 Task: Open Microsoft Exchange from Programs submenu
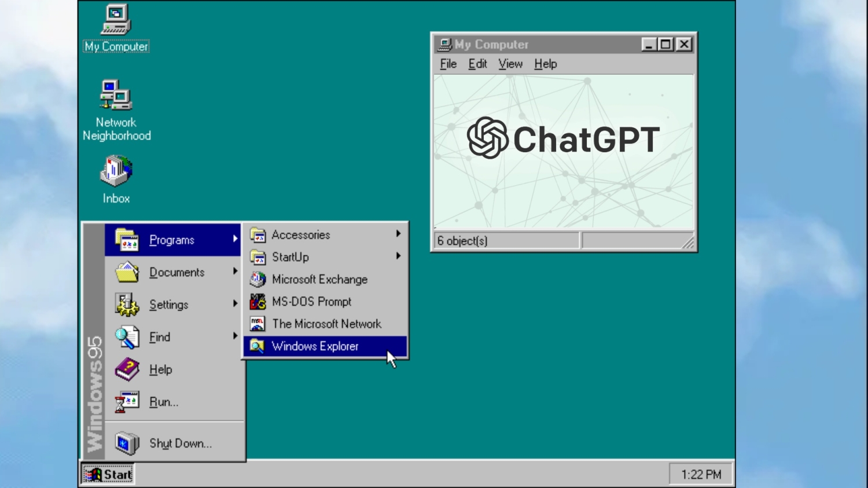tap(325, 279)
